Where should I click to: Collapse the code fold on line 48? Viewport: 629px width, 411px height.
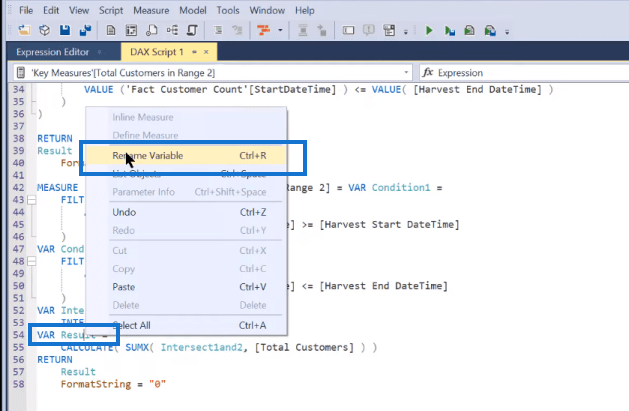[31, 261]
